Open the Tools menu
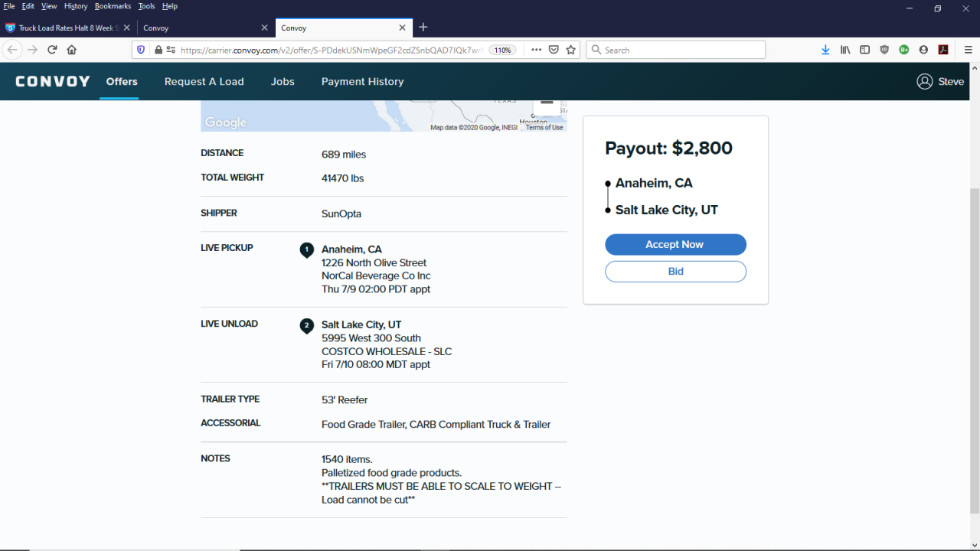 pos(146,6)
